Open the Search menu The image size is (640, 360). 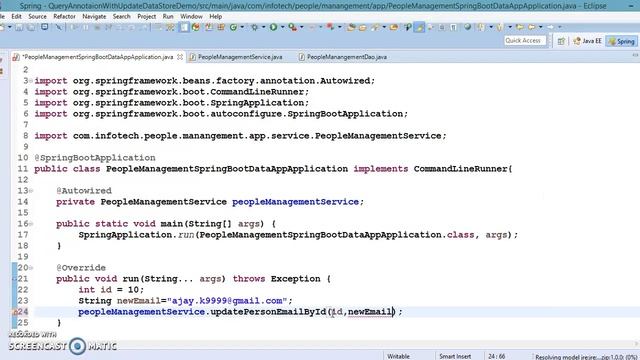(121, 17)
